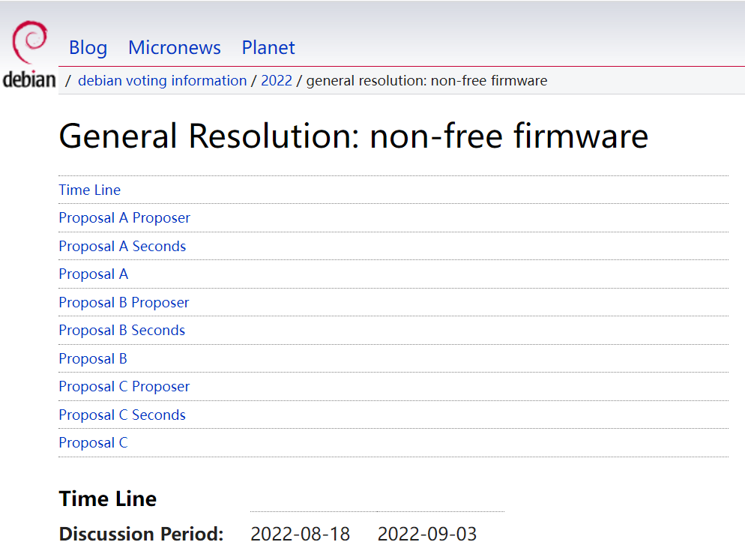Jump to the Time Line section

(89, 190)
